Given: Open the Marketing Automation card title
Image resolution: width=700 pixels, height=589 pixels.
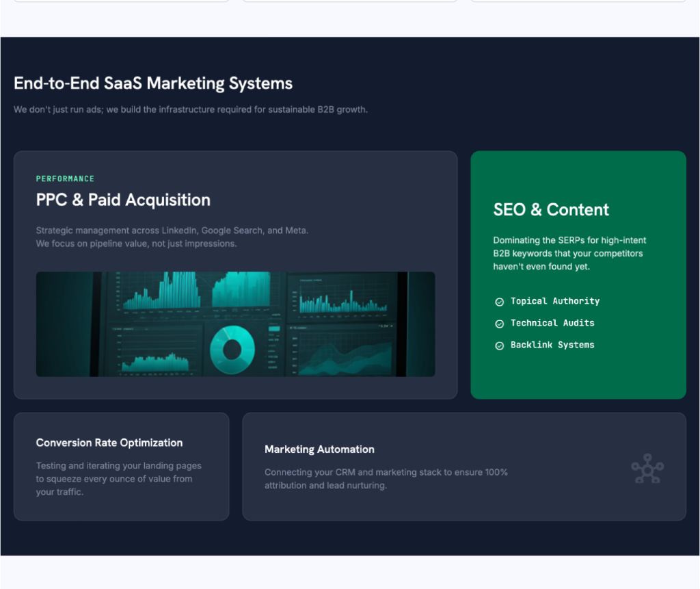Looking at the screenshot, I should (x=320, y=449).
